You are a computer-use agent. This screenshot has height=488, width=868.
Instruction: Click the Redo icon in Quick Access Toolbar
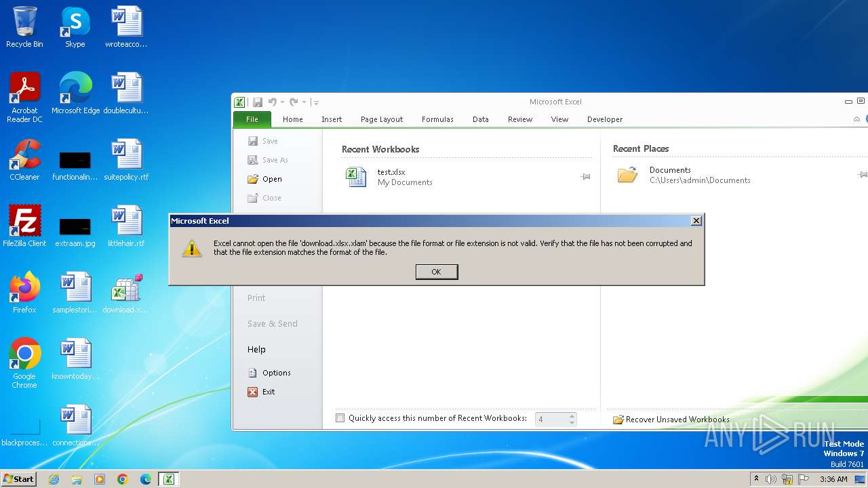tap(294, 102)
